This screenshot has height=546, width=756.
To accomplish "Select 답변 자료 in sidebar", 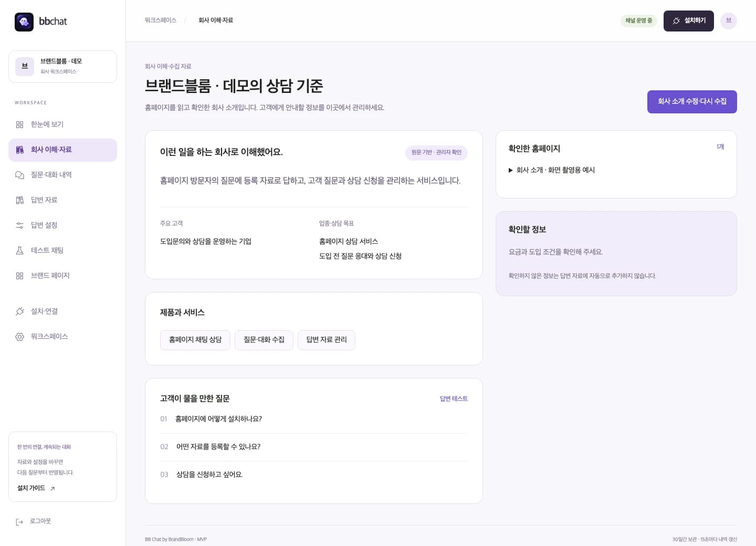I will pyautogui.click(x=62, y=200).
